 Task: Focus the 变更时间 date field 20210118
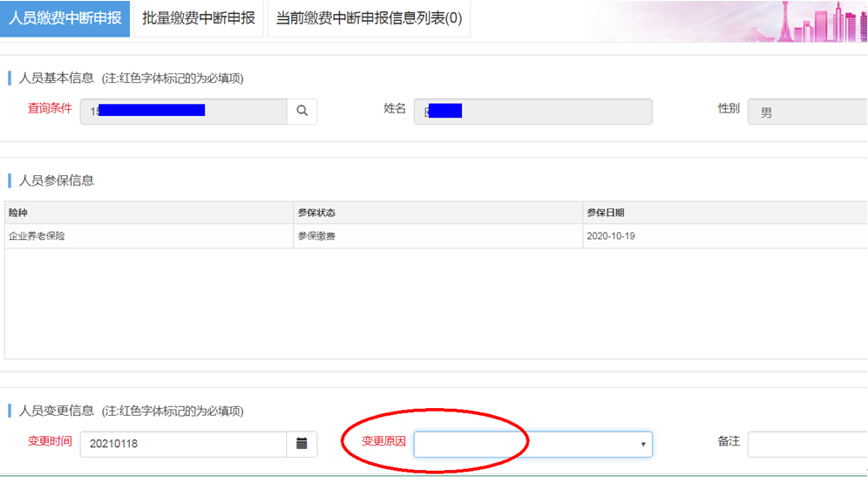[x=183, y=444]
